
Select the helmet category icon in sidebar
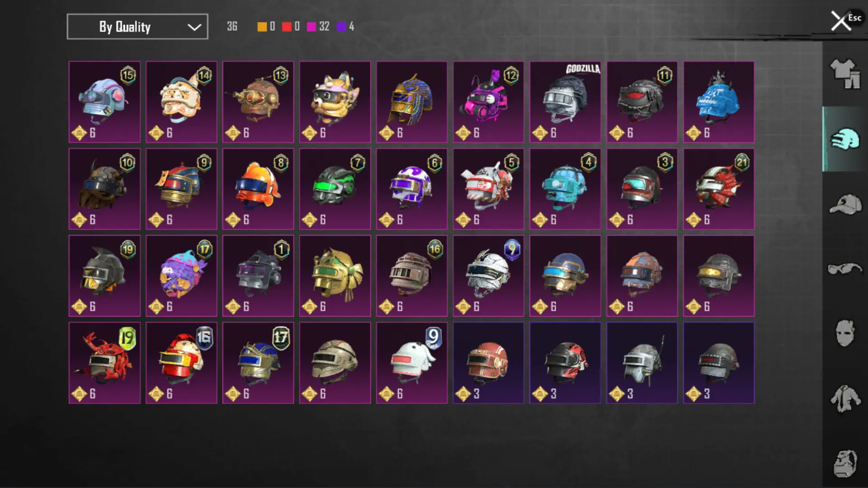[844, 139]
